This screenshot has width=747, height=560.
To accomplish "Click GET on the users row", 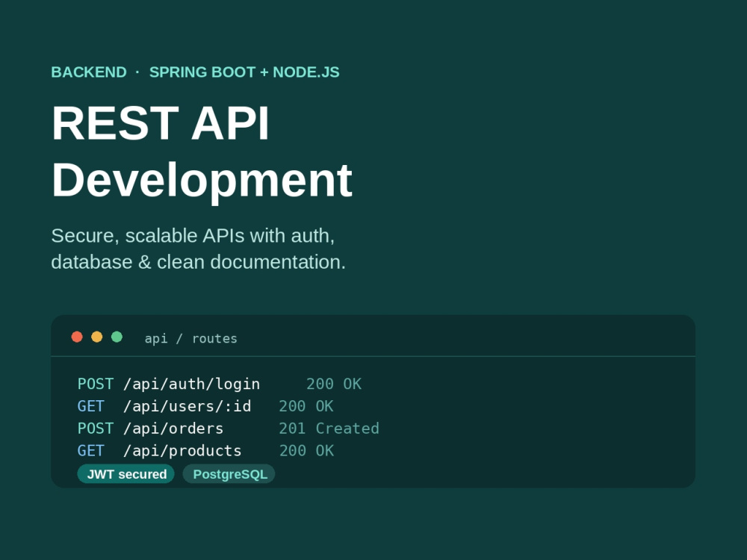I will tap(90, 406).
